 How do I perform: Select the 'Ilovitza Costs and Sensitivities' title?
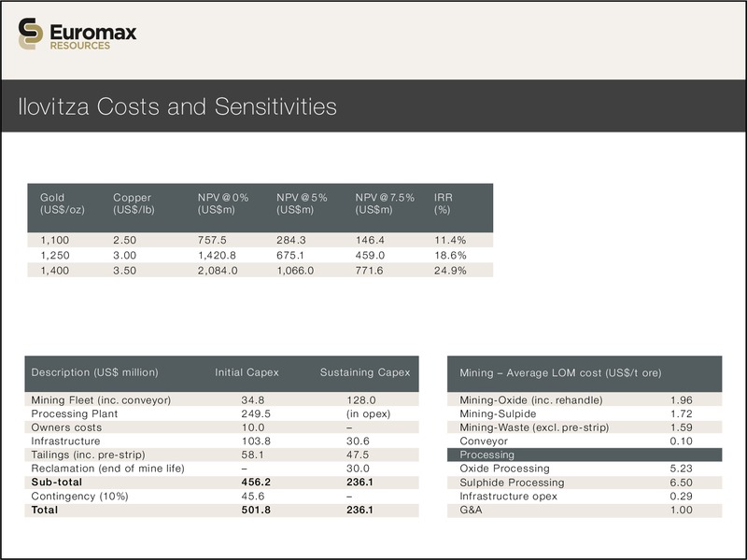coord(177,106)
